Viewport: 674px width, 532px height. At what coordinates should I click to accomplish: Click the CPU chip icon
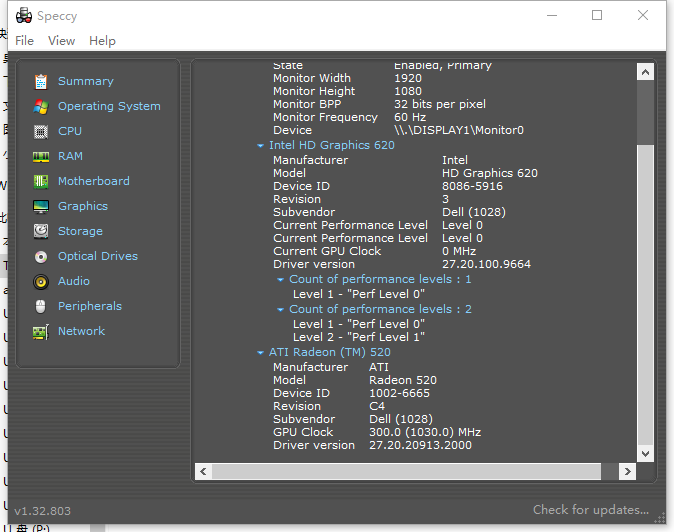41,131
